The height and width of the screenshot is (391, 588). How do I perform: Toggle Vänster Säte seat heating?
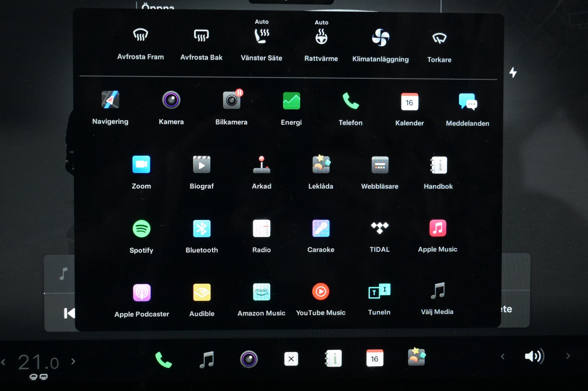click(x=262, y=36)
